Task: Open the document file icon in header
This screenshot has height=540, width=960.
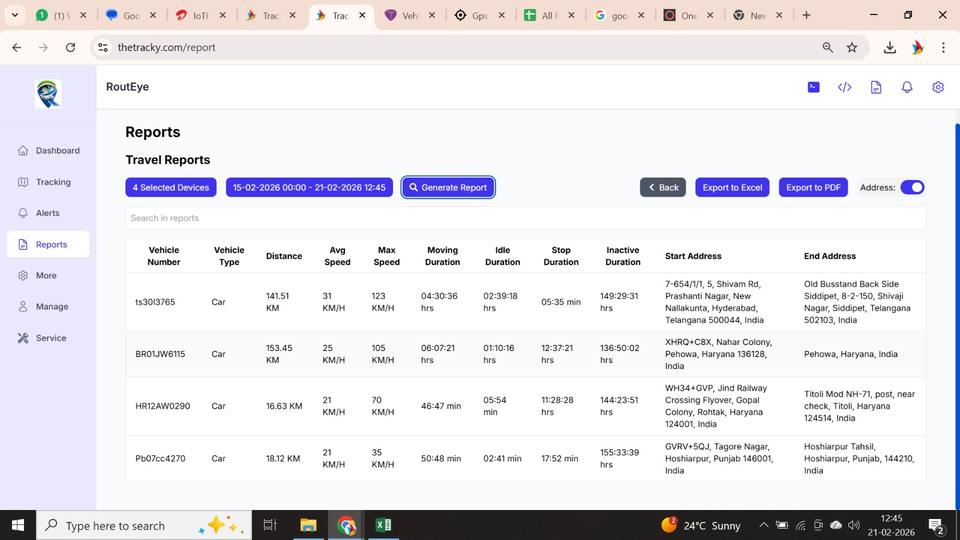Action: (875, 87)
